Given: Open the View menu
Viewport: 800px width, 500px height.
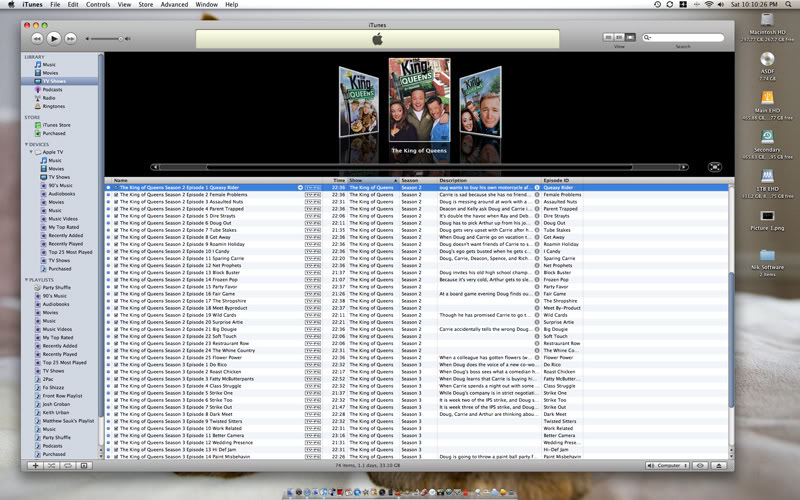Looking at the screenshot, I should coord(124,4).
